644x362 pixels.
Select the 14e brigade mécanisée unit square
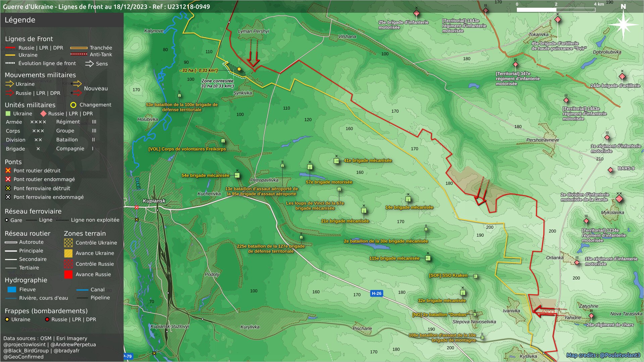tap(408, 199)
